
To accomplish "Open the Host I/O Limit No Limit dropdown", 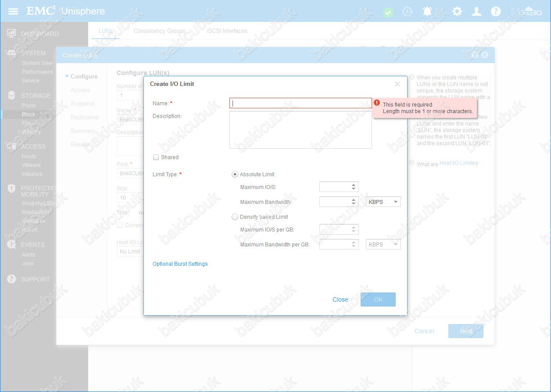I will click(130, 252).
